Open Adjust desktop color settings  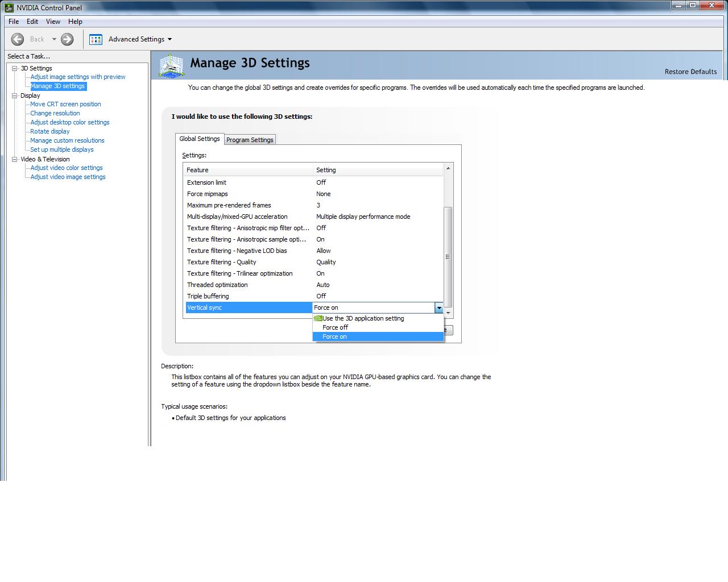coord(70,122)
